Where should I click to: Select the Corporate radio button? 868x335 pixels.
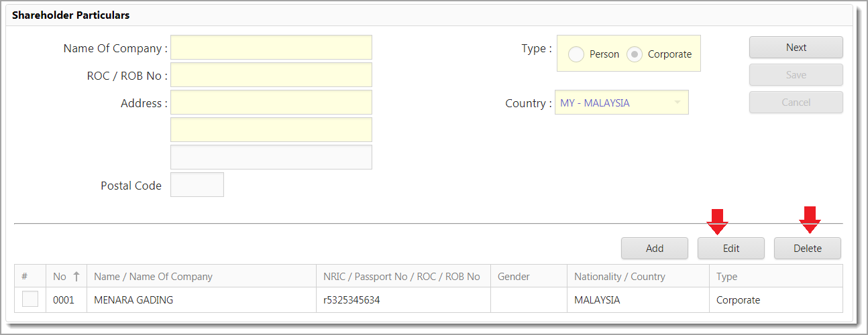click(x=635, y=54)
